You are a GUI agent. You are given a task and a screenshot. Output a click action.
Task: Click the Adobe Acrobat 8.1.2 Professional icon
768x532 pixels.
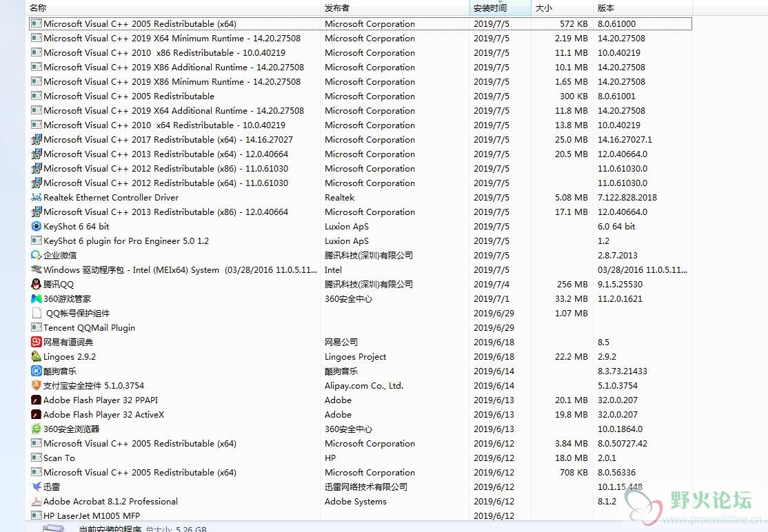[x=37, y=501]
